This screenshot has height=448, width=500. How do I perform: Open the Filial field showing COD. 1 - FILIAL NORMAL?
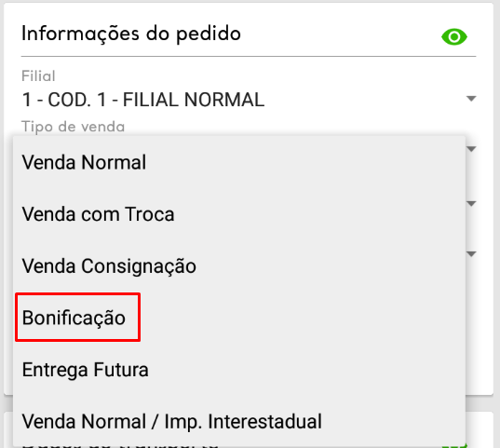pos(249,100)
